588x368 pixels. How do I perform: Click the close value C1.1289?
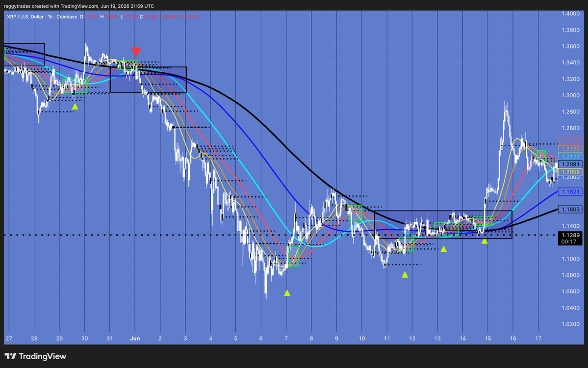pyautogui.click(x=149, y=17)
